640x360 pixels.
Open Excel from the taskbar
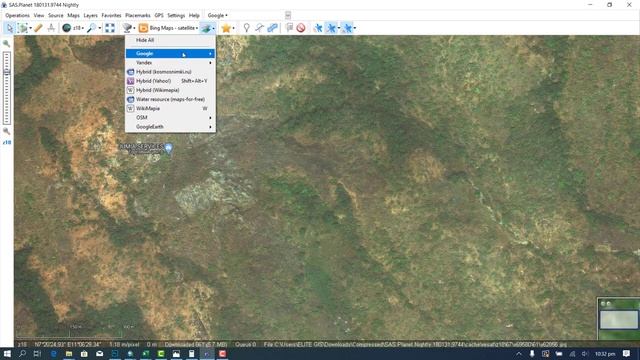145,353
